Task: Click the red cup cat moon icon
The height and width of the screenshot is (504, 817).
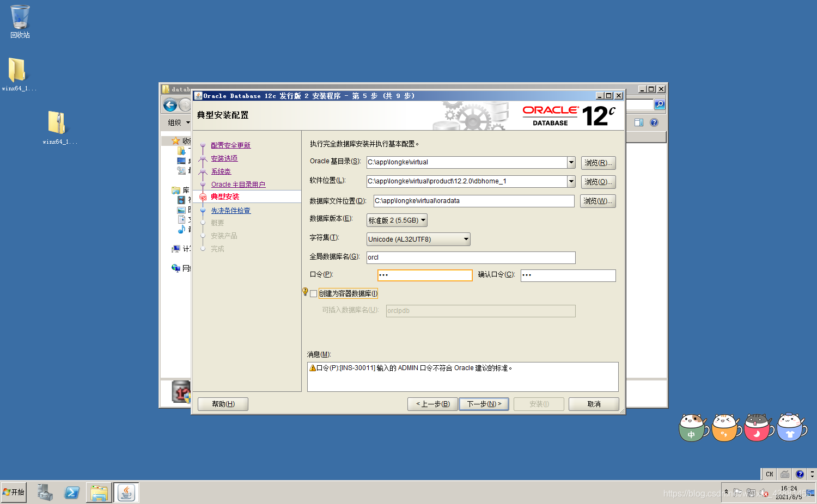Action: [759, 428]
